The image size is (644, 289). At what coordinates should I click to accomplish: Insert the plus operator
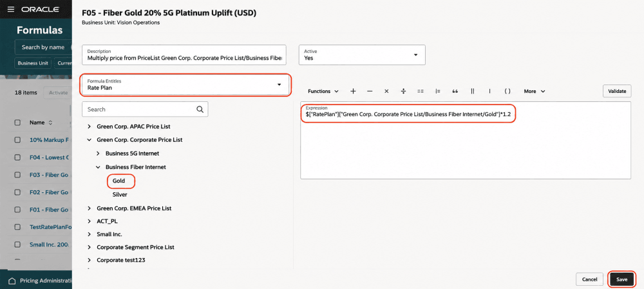coord(353,92)
